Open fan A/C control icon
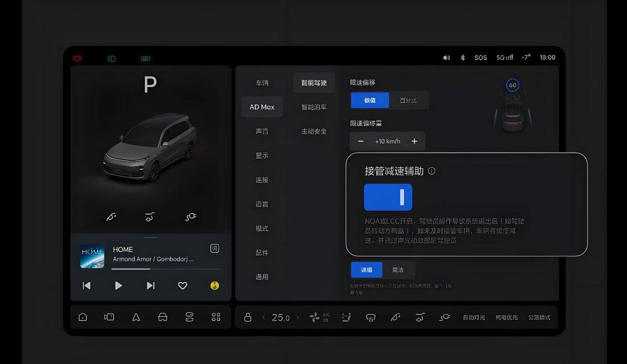Screen dimensions: 627x364 click(319, 317)
